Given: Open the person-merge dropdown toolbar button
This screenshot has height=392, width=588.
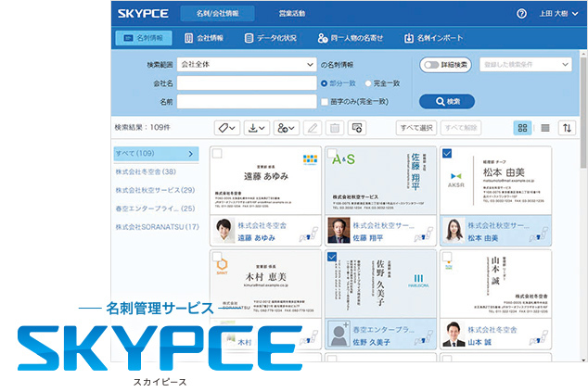Looking at the screenshot, I should tap(287, 128).
